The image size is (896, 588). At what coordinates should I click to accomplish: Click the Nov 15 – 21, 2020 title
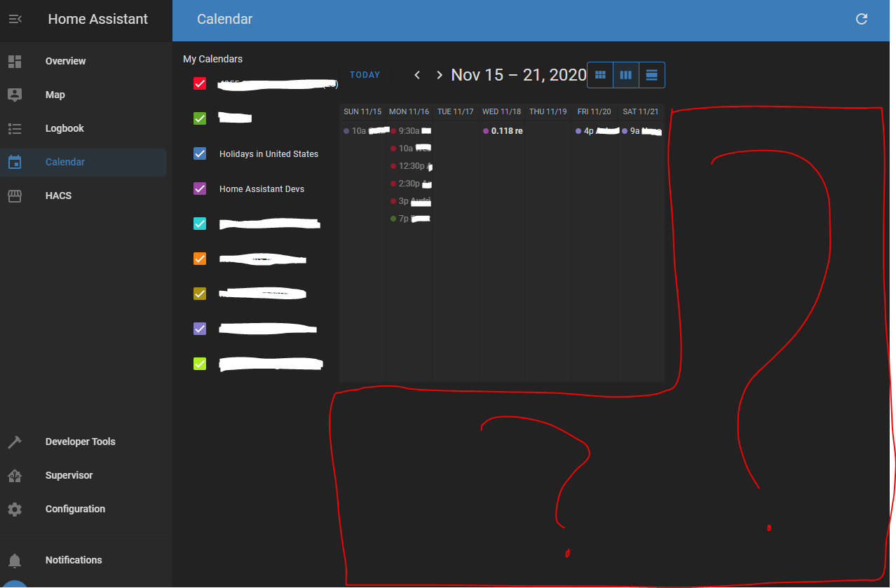point(519,75)
